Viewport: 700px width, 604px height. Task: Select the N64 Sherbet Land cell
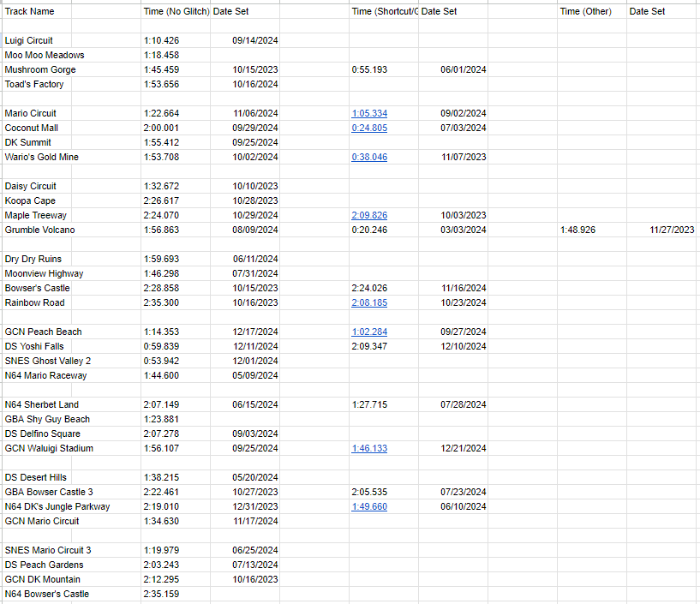click(x=37, y=404)
